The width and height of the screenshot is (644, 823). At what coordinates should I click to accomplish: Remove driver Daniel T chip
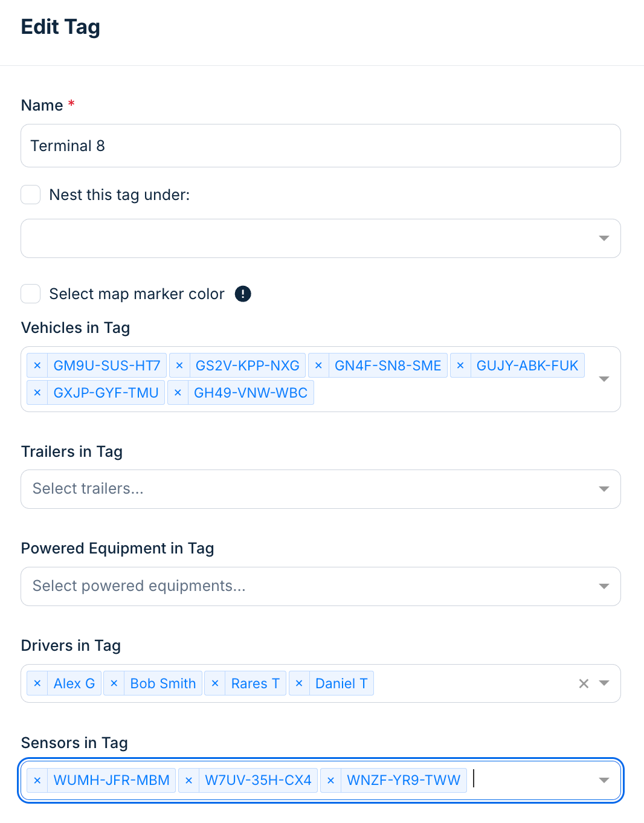pyautogui.click(x=299, y=683)
